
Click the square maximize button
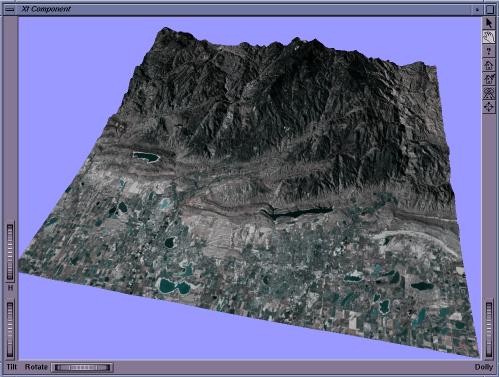pos(490,9)
